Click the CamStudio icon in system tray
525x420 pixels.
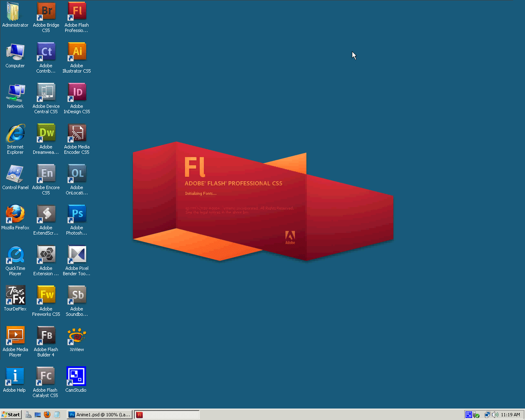click(x=468, y=415)
